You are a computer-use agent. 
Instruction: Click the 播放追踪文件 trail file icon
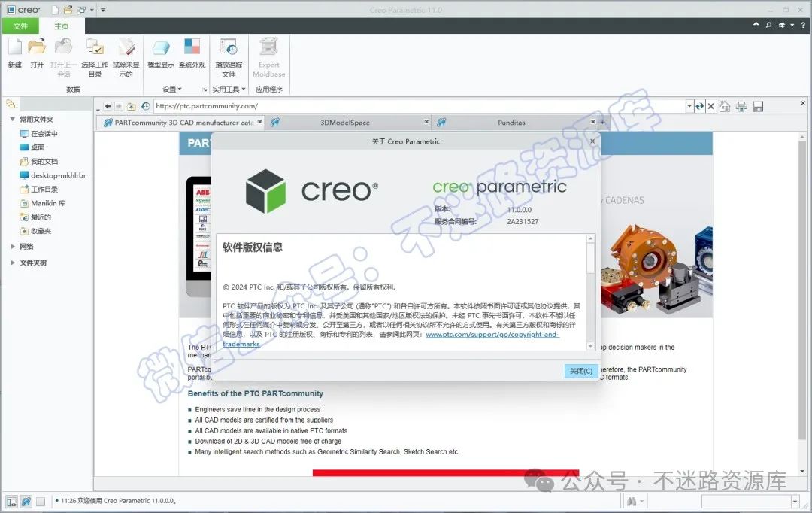229,47
